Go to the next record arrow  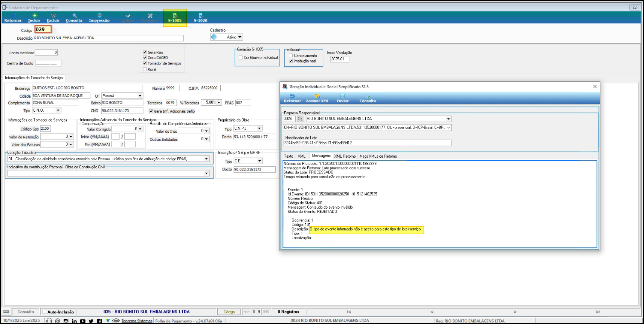(515, 312)
